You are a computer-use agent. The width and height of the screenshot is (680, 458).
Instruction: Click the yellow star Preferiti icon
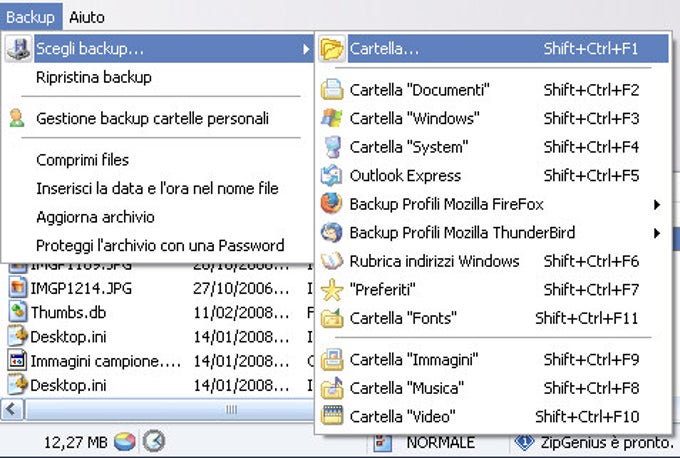(332, 290)
